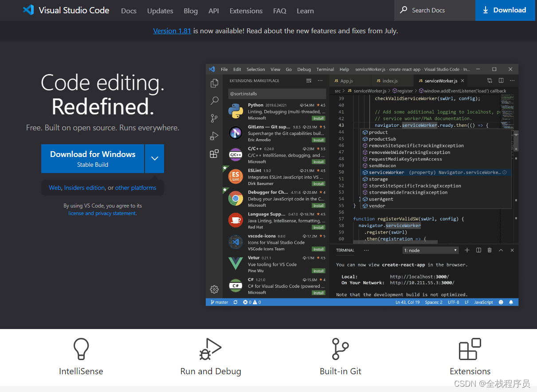Follow the Version 1.81 link

(172, 31)
